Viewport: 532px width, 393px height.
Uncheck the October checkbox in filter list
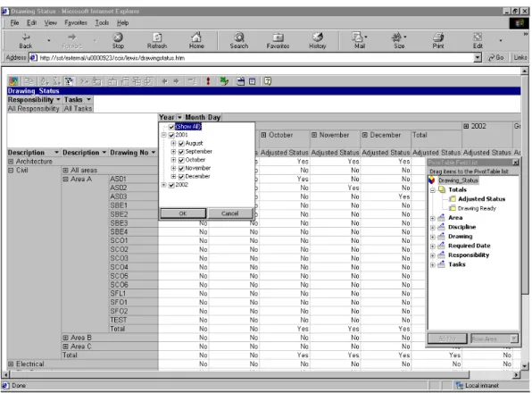click(x=181, y=160)
